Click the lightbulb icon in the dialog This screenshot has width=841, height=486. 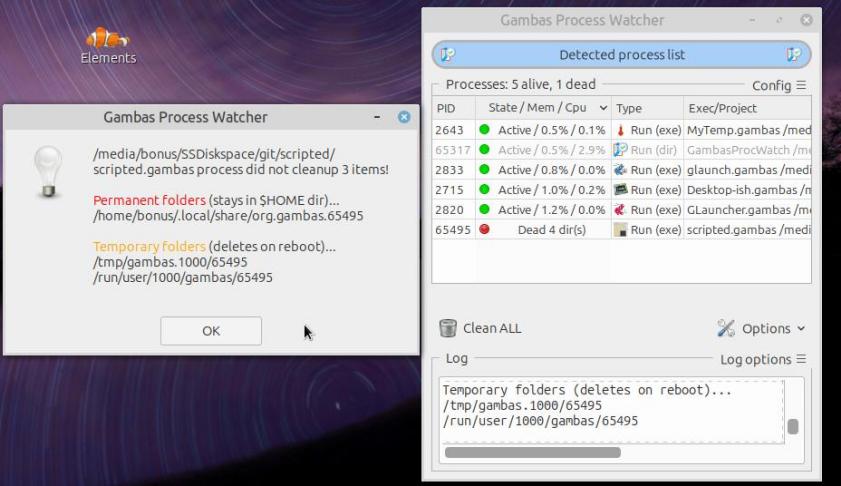tap(49, 168)
